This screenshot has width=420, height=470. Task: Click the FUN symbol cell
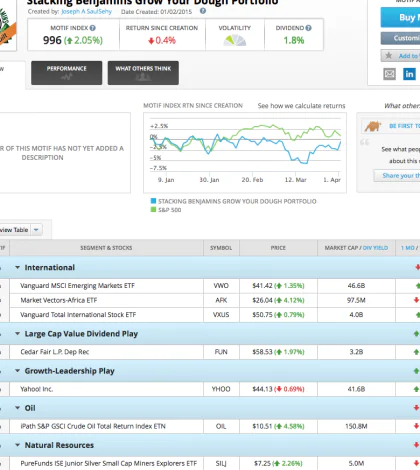[221, 352]
